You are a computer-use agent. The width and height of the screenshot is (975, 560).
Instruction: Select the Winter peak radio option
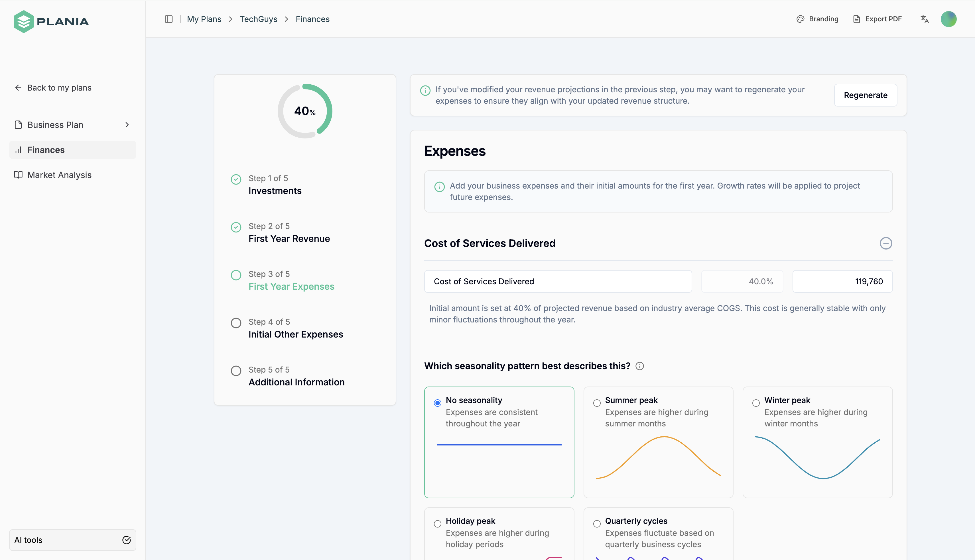point(756,403)
